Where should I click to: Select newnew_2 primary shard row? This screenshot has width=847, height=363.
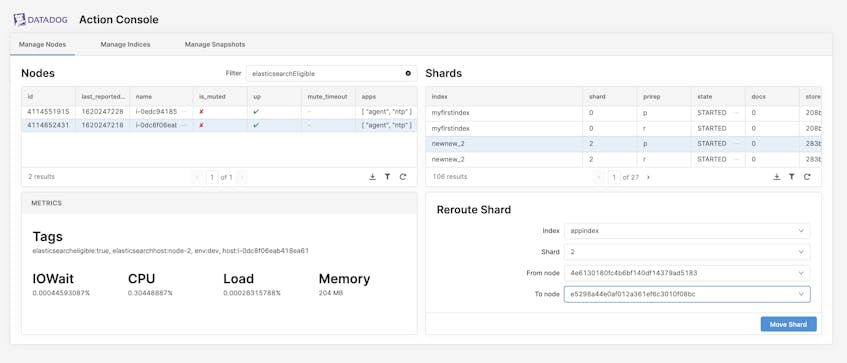(x=623, y=144)
